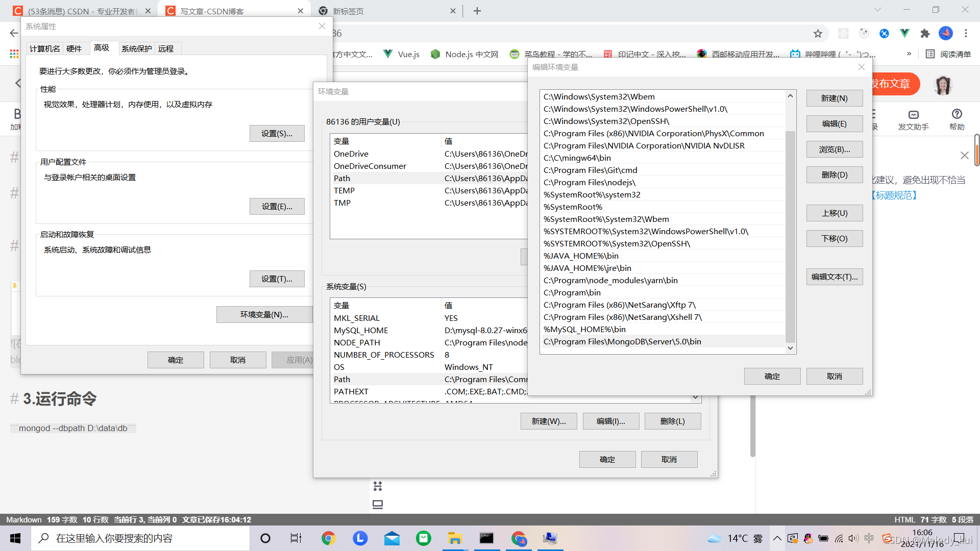980x551 pixels.
Task: Select system variable NODE_PATH row
Action: click(x=429, y=343)
